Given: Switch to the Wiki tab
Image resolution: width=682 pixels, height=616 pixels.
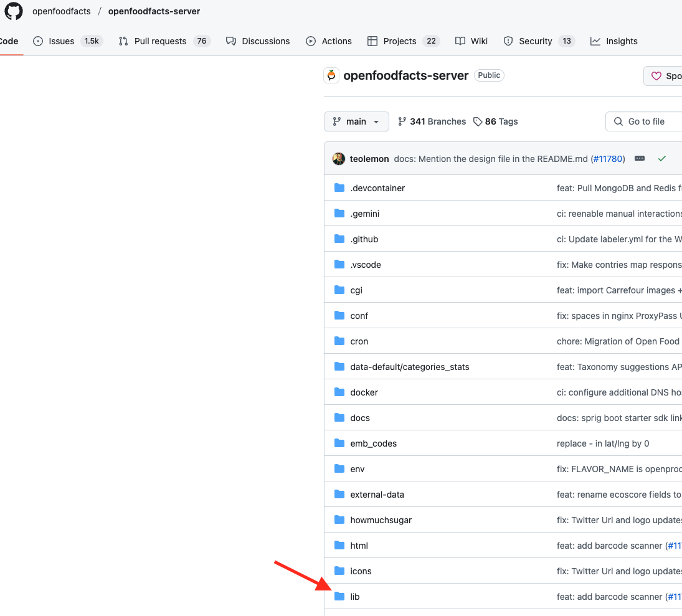Looking at the screenshot, I should 471,41.
